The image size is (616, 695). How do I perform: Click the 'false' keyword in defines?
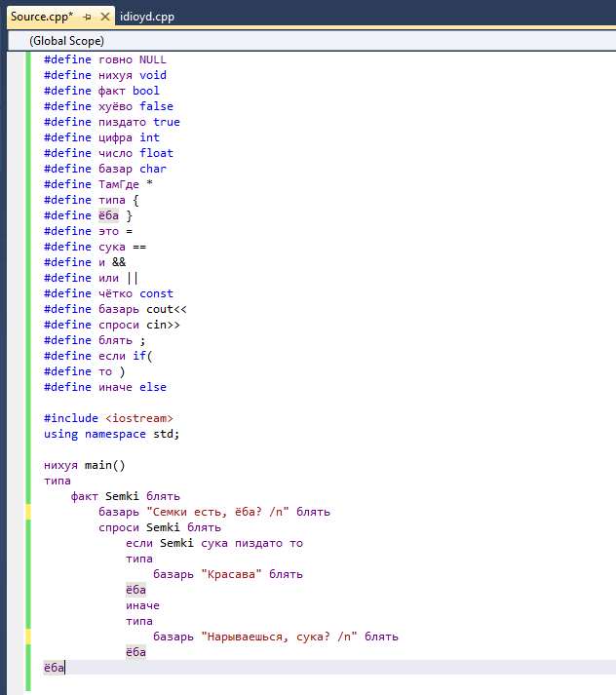[x=156, y=106]
